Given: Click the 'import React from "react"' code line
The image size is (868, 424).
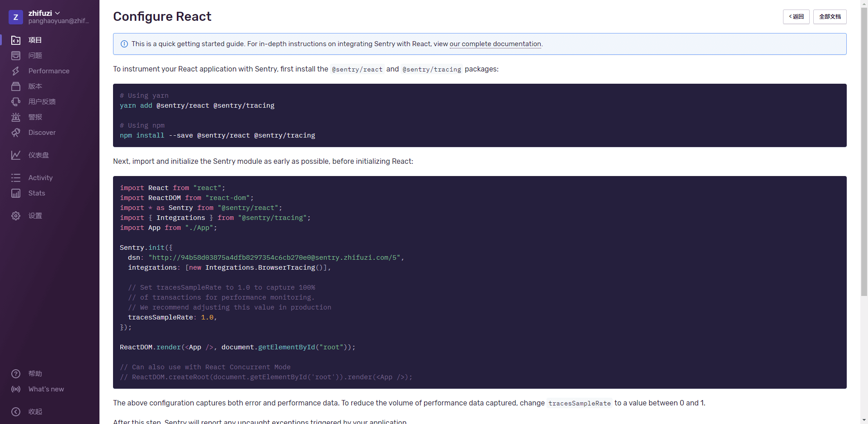Looking at the screenshot, I should (172, 188).
